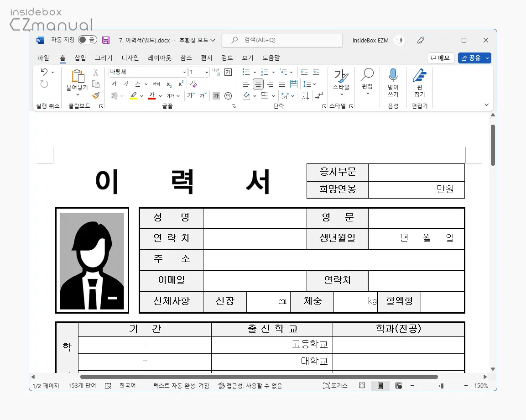Click the search box 검색(Alt+Q)
This screenshot has height=420, width=526.
(x=282, y=40)
